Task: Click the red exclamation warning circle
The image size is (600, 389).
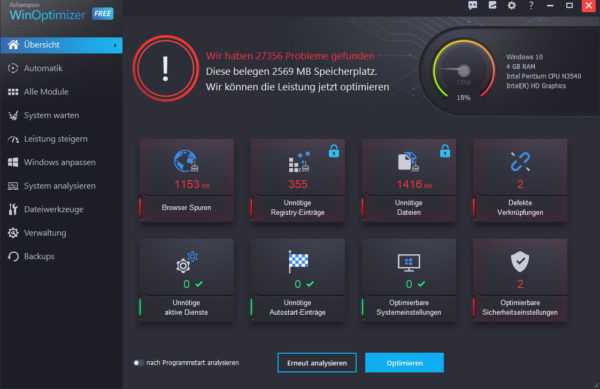Action: pyautogui.click(x=166, y=69)
